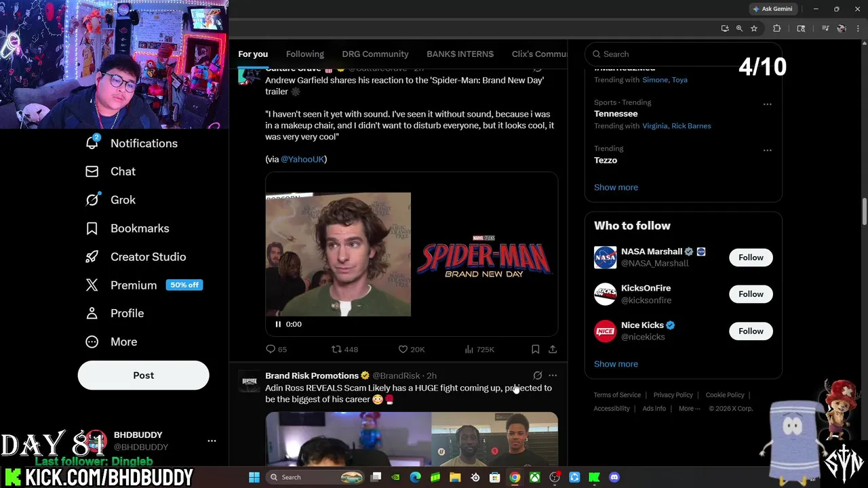Open the Chrome three-dot menu
This screenshot has height=488, width=868.
858,28
